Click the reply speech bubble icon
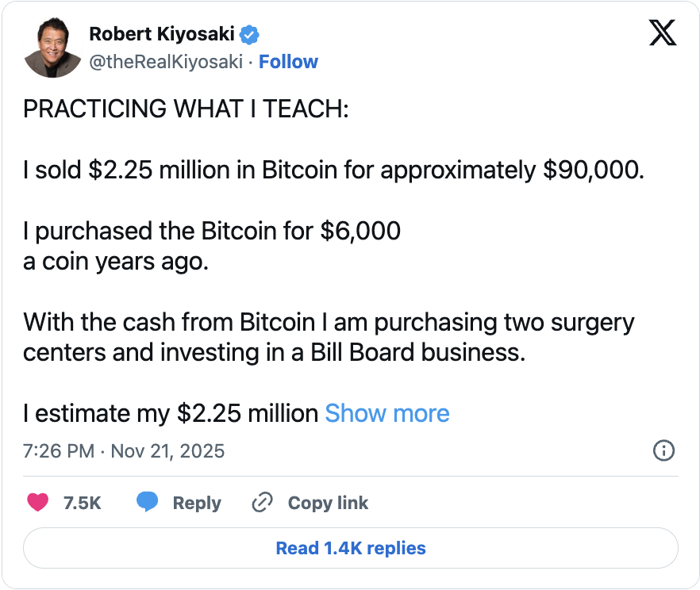 pyautogui.click(x=147, y=502)
